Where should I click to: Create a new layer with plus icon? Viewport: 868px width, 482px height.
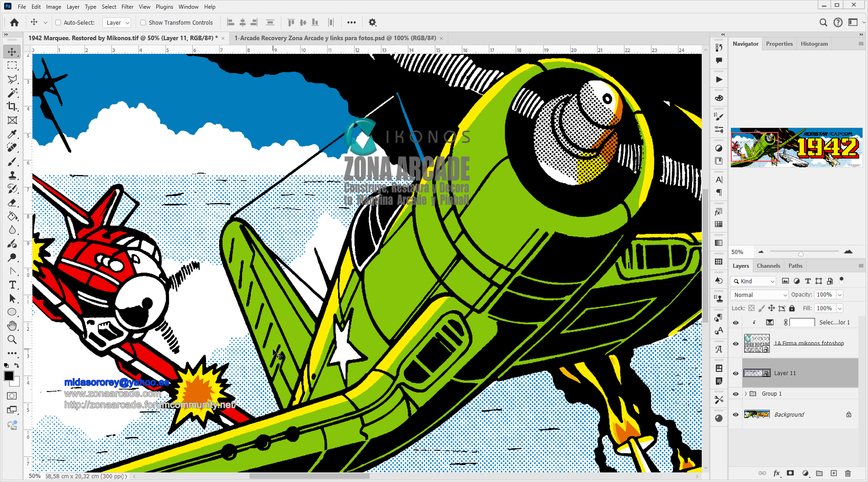834,473
